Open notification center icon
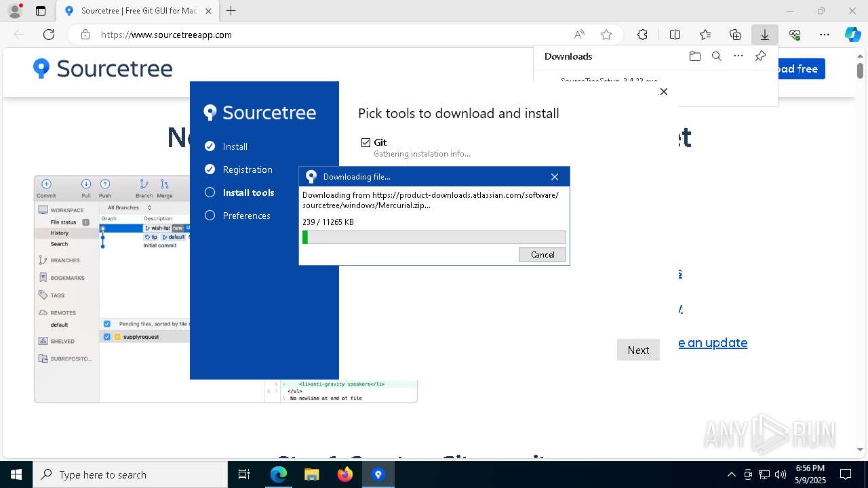 click(846, 474)
